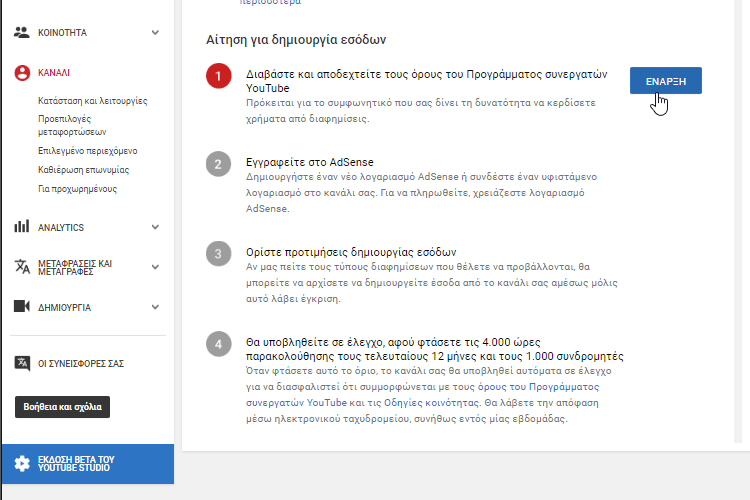The height and width of the screenshot is (500, 750).
Task: Click the Analytics bar chart icon
Action: click(x=22, y=226)
